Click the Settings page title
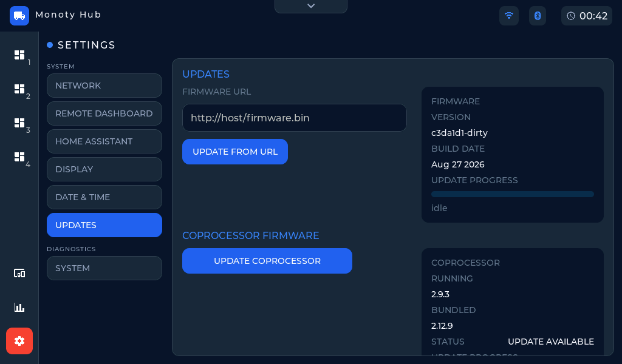This screenshot has width=622, height=364. pos(86,45)
